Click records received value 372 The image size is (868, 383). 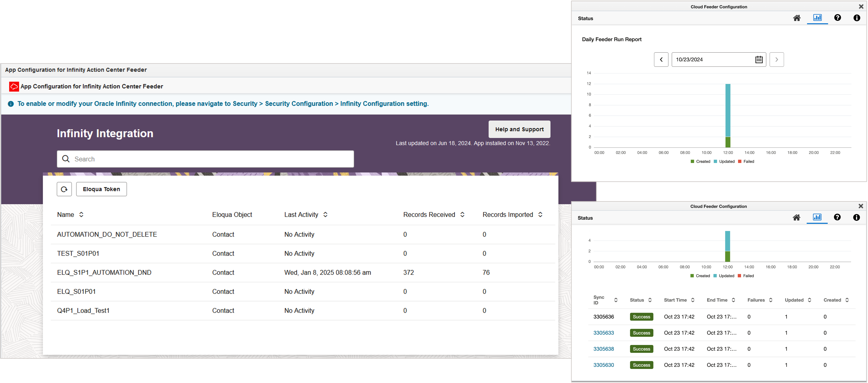(408, 273)
